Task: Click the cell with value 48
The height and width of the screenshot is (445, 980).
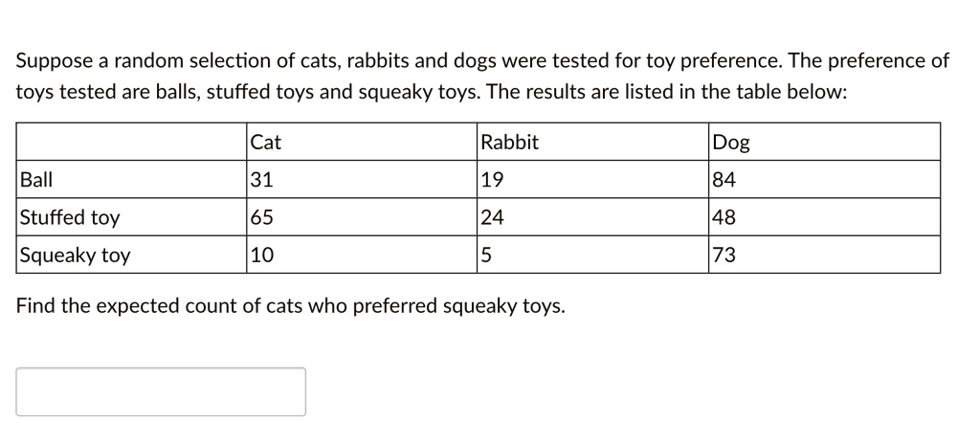Action: point(824,217)
